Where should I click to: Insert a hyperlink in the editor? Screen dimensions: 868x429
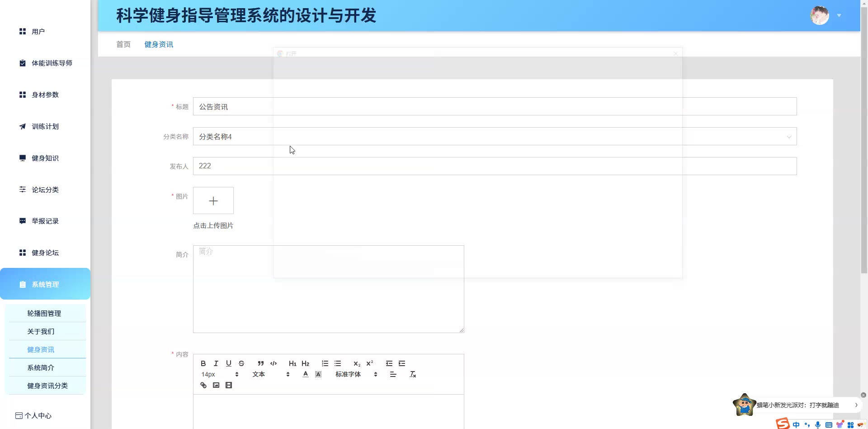pos(203,385)
